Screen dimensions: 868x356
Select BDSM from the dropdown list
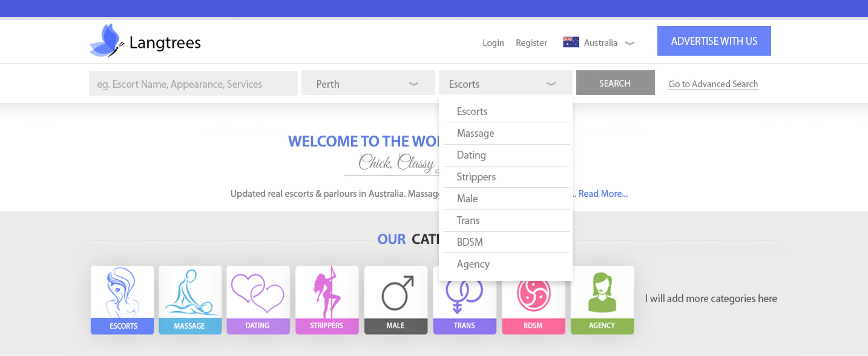pyautogui.click(x=470, y=242)
